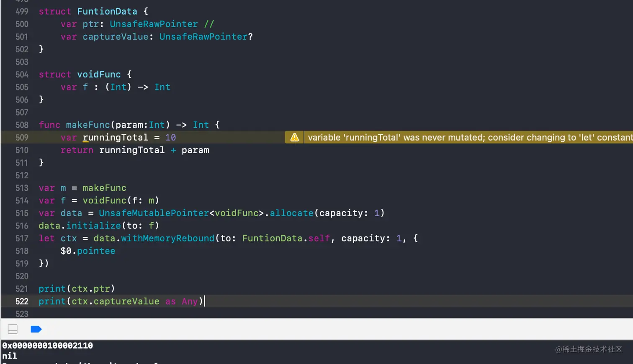Click the console output 0x0000000100002110
Screen dimensions: 633x364
coord(48,346)
